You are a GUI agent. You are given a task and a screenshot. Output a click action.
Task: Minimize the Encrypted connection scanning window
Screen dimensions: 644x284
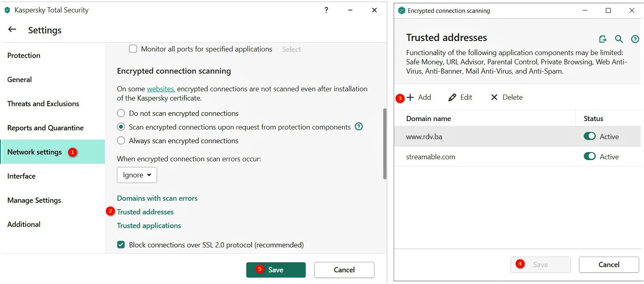point(585,10)
